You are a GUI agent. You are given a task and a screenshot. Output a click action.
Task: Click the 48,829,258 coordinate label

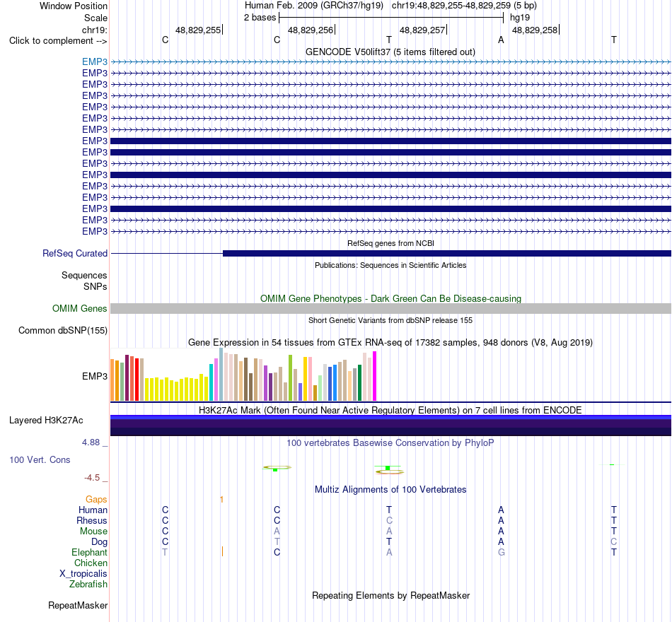click(x=535, y=30)
